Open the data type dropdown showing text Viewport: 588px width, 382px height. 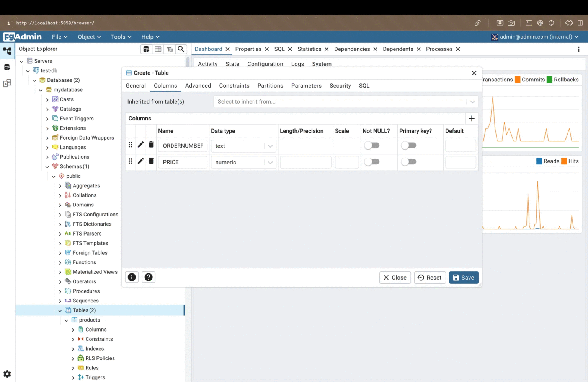point(270,146)
